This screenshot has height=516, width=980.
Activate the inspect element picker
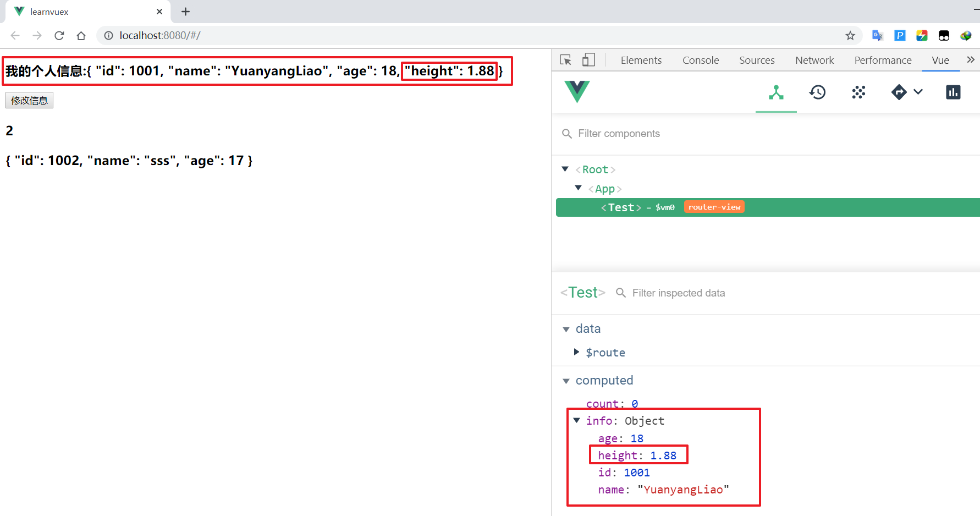(x=565, y=60)
